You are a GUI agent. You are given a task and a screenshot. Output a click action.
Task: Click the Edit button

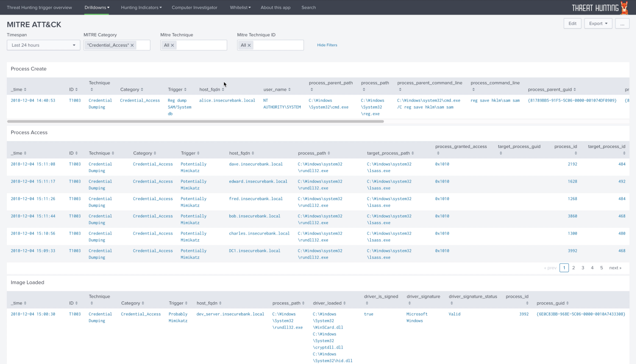coord(572,24)
